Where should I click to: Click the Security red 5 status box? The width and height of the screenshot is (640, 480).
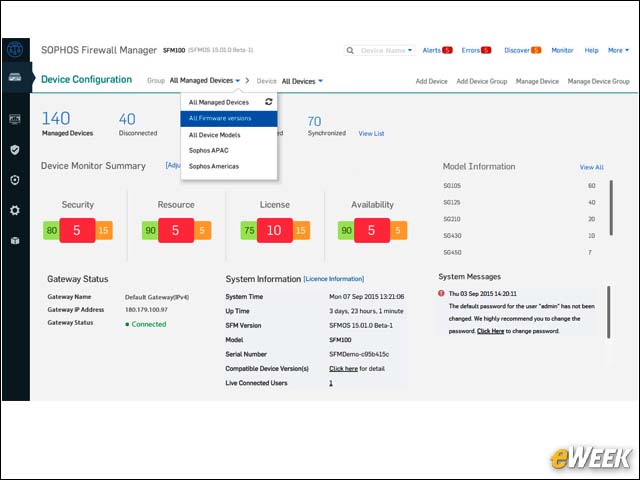(x=77, y=230)
